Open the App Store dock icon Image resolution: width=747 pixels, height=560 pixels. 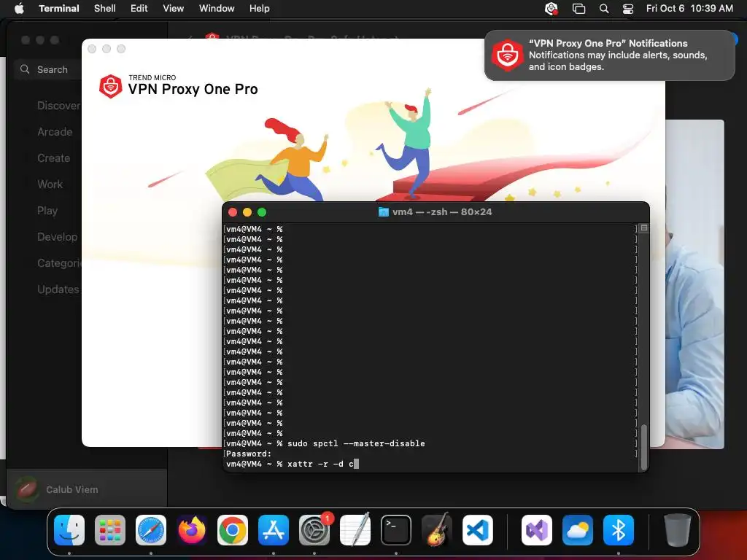pos(274,530)
